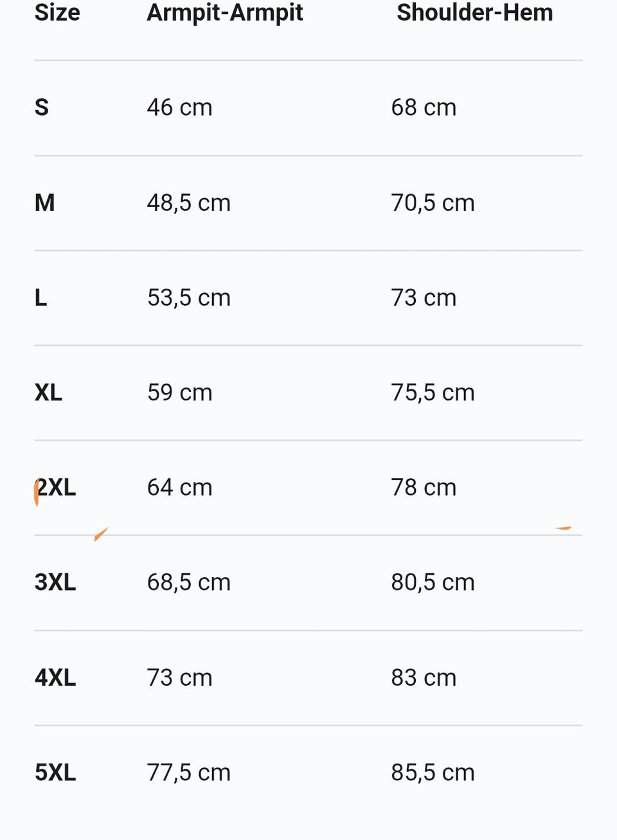617x840 pixels.
Task: Click the 70,5 cm measurement cell
Action: (x=433, y=203)
